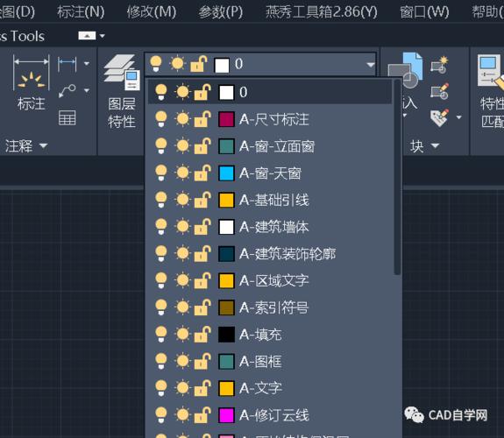The image size is (504, 438).
Task: Open the 窗口(W) menu
Action: click(x=424, y=12)
